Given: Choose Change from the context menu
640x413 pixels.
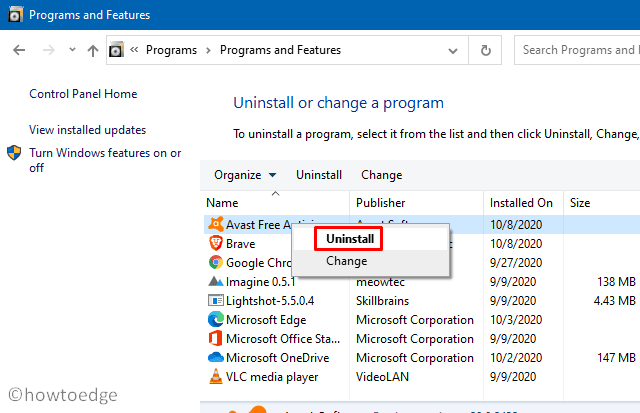Looking at the screenshot, I should point(346,261).
